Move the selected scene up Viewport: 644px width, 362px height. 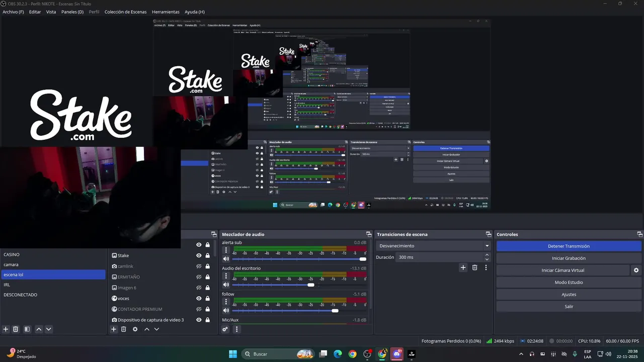click(39, 329)
